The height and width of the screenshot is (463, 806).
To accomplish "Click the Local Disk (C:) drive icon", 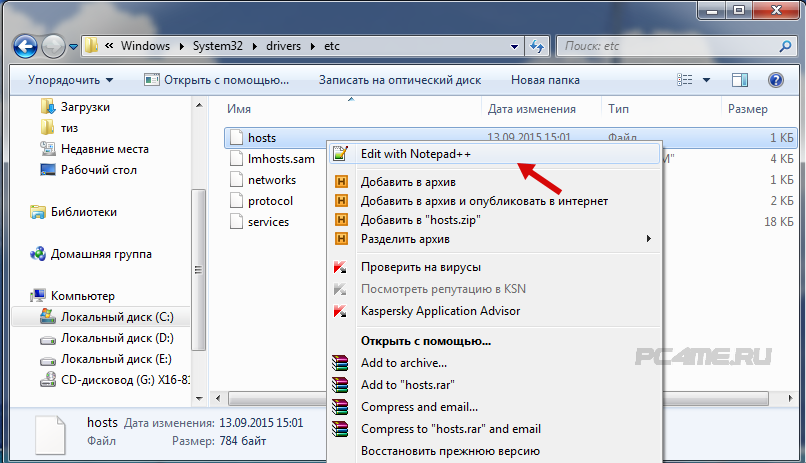I will (47, 317).
